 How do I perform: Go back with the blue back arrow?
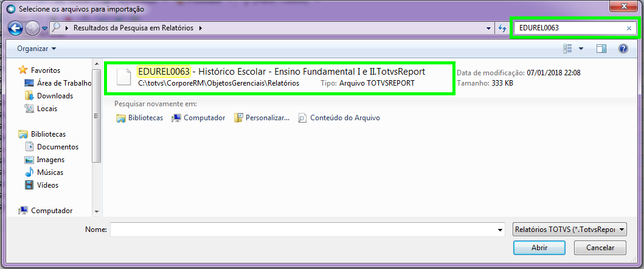pos(15,29)
